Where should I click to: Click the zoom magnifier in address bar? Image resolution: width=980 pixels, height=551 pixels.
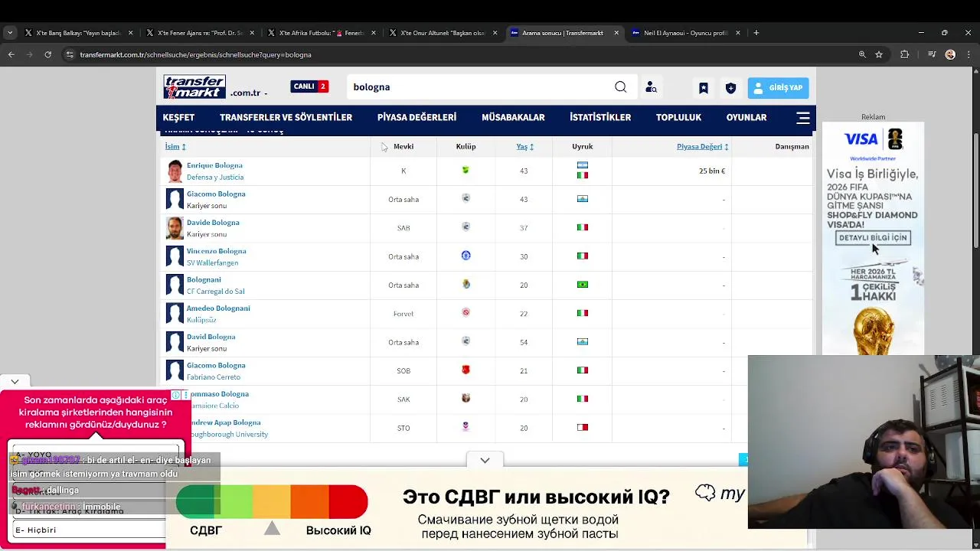coord(862,54)
